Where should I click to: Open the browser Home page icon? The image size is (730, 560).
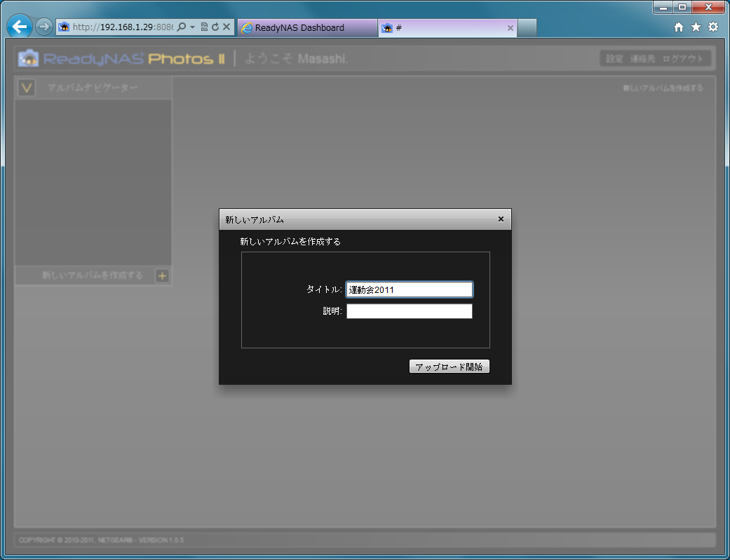(x=678, y=27)
